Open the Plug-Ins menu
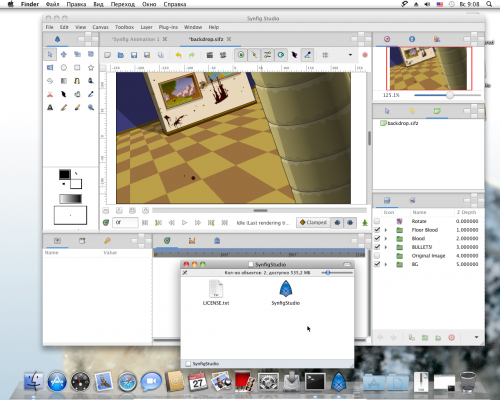The image size is (500, 400). pos(168,27)
